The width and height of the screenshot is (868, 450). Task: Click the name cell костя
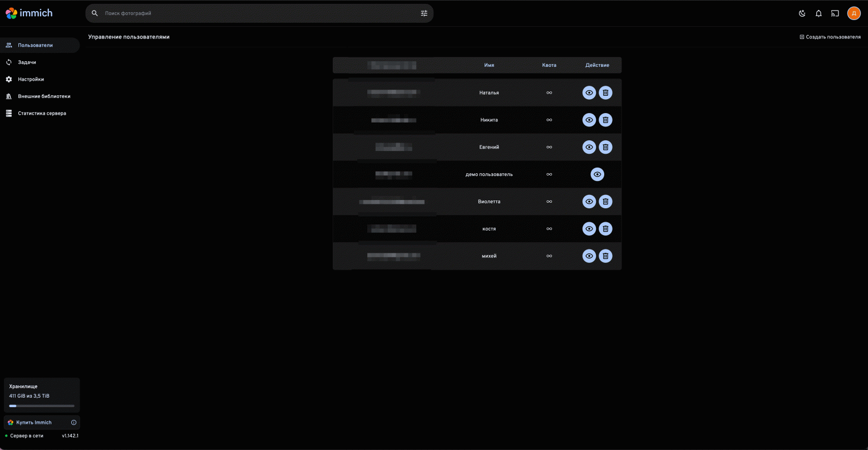[x=489, y=229]
